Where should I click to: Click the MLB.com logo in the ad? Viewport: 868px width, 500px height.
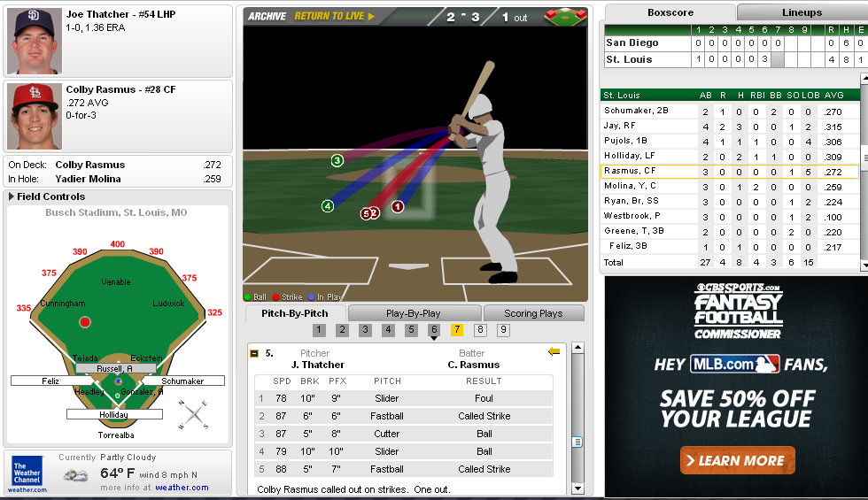point(735,364)
